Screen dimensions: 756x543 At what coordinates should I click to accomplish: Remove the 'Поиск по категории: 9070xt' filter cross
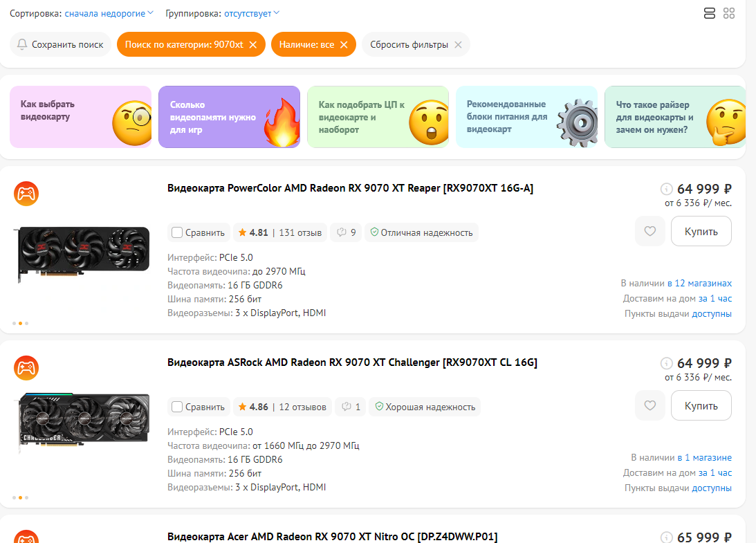click(253, 44)
